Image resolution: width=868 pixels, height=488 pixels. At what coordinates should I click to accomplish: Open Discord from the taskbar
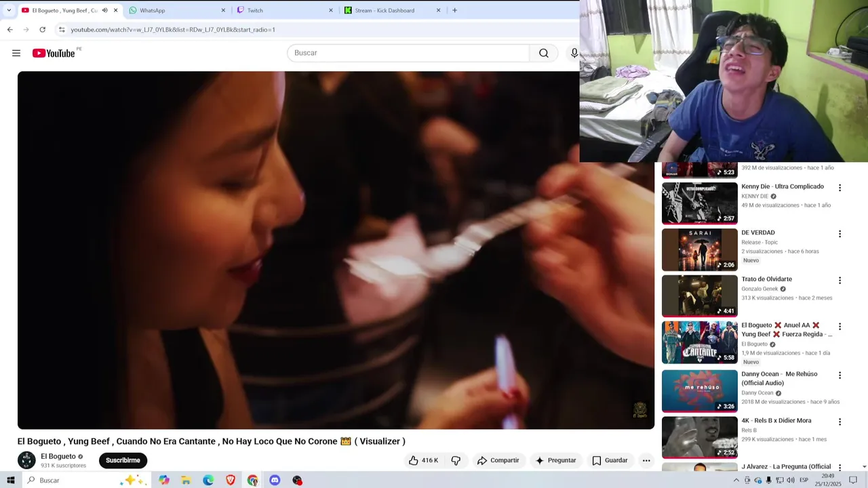tap(275, 480)
